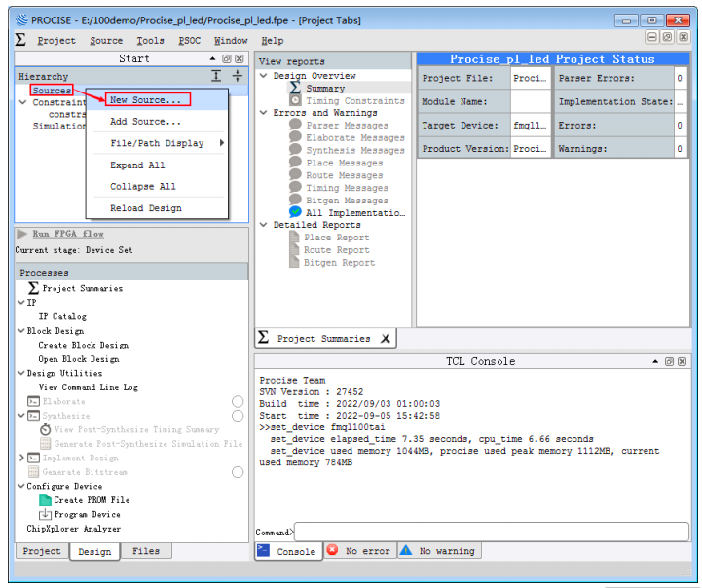Collapse the Constraints node in Hierarchy
702x588 pixels.
22,102
